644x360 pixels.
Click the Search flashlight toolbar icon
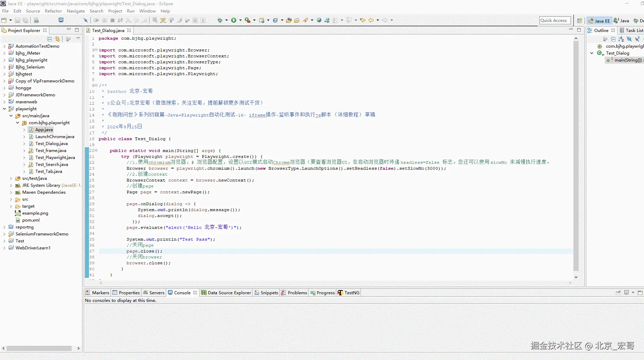pos(306,20)
